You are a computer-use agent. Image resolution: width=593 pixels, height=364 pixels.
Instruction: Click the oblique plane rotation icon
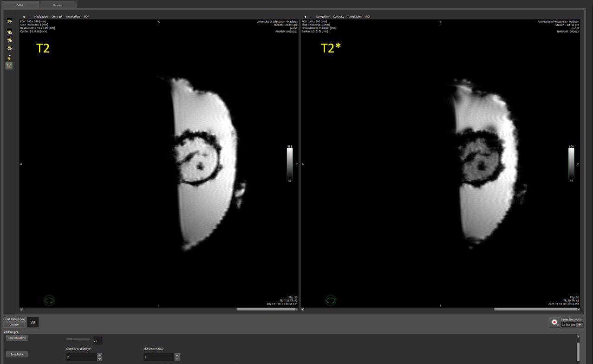coord(9,57)
